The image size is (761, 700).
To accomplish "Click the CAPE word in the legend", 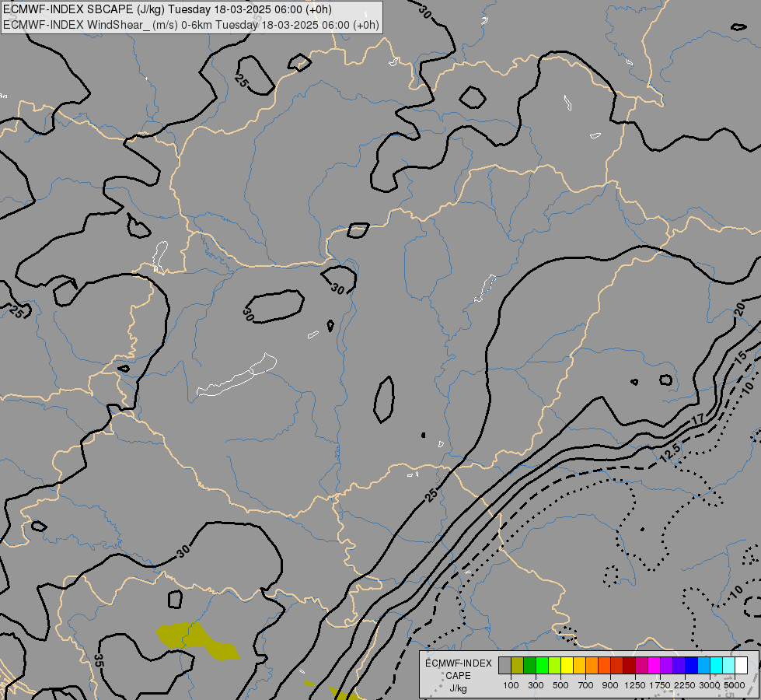I will coord(458,676).
